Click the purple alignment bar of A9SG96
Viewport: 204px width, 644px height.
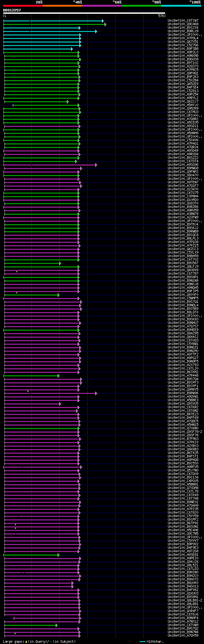(x=50, y=165)
